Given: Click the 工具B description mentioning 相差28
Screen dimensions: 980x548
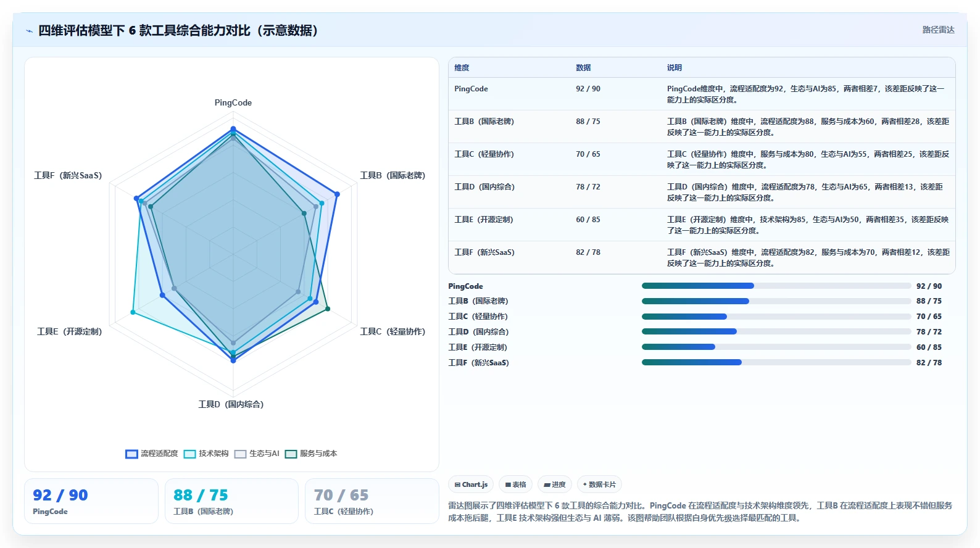Looking at the screenshot, I should (808, 127).
